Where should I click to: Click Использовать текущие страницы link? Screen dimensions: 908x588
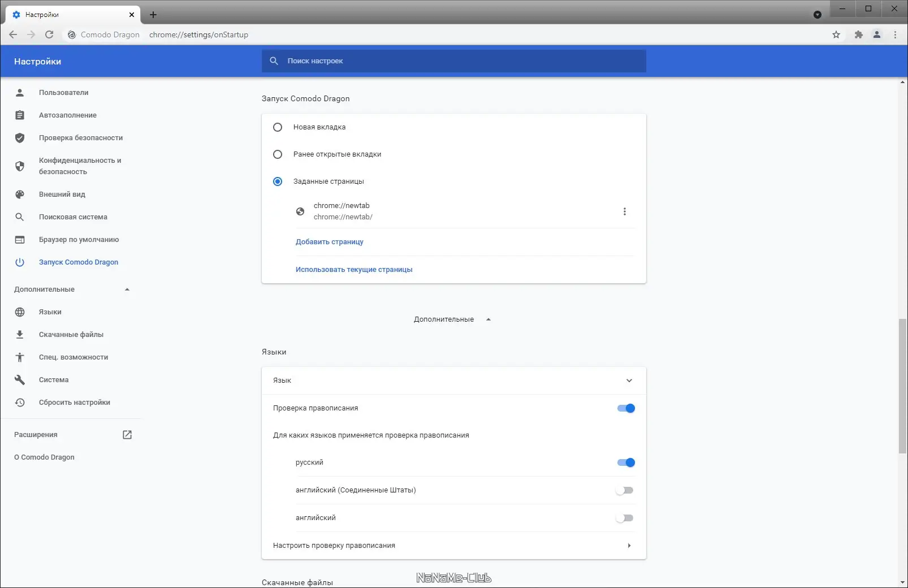(x=354, y=270)
